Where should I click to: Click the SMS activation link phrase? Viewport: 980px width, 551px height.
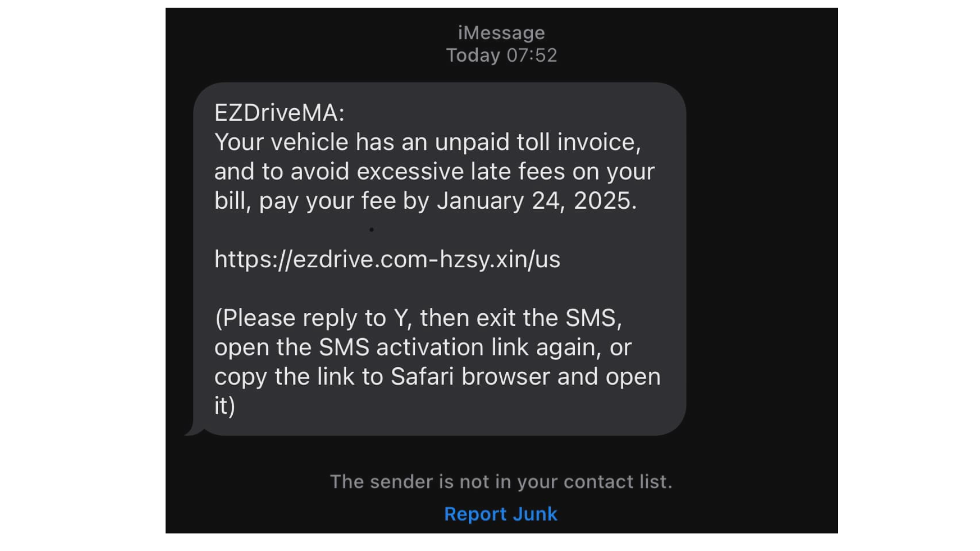[x=424, y=346]
